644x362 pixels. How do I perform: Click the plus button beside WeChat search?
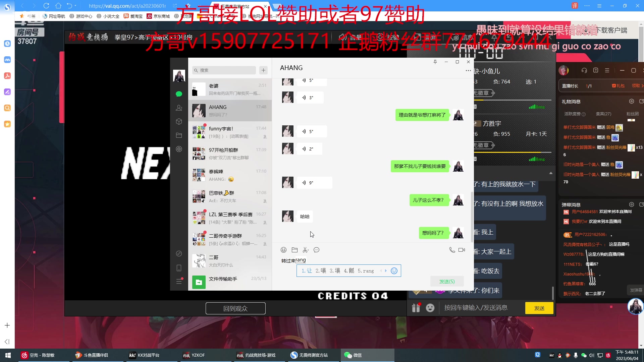click(263, 70)
